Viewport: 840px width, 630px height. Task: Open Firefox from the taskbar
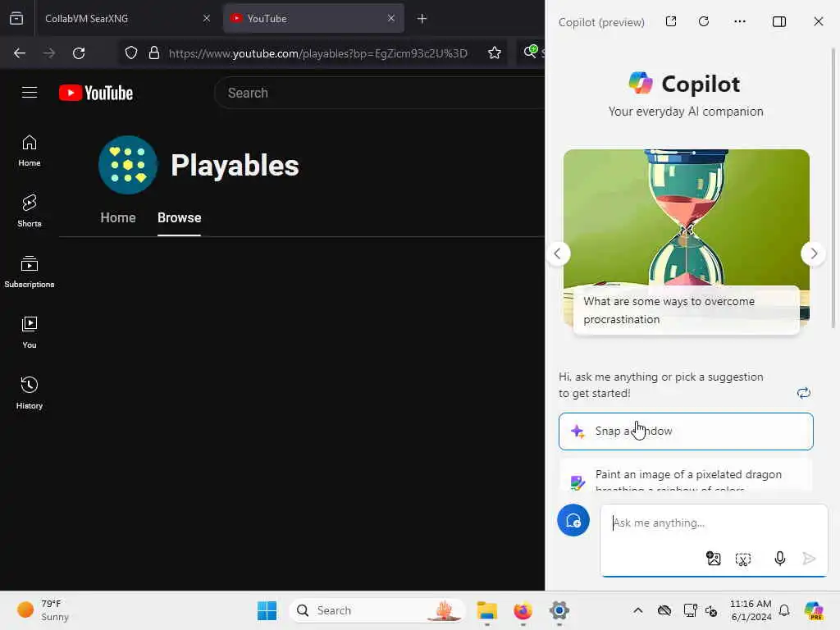tap(523, 610)
